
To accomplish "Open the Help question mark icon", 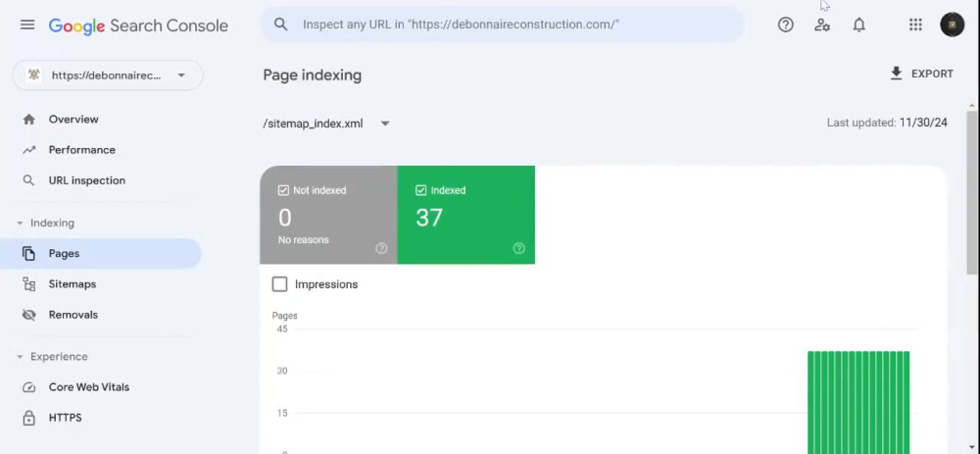I will pyautogui.click(x=785, y=25).
